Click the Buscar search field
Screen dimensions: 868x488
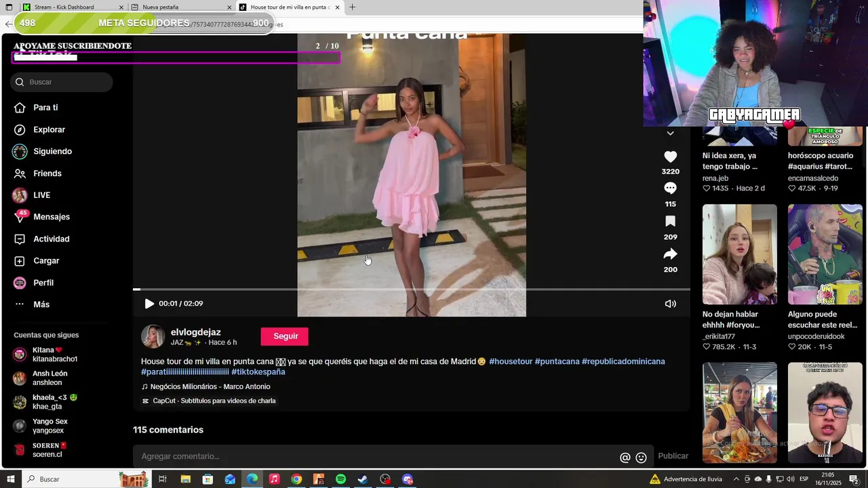click(62, 82)
